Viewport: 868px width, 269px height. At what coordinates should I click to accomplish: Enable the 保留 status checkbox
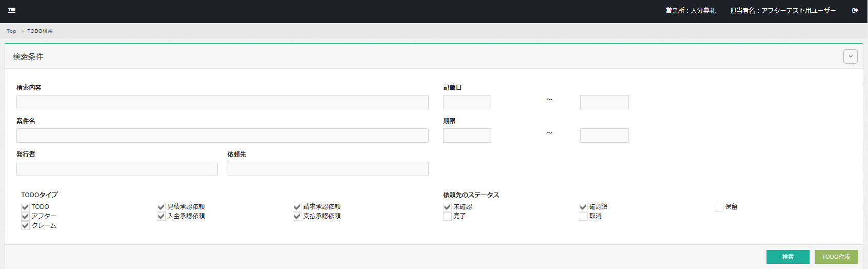point(719,207)
